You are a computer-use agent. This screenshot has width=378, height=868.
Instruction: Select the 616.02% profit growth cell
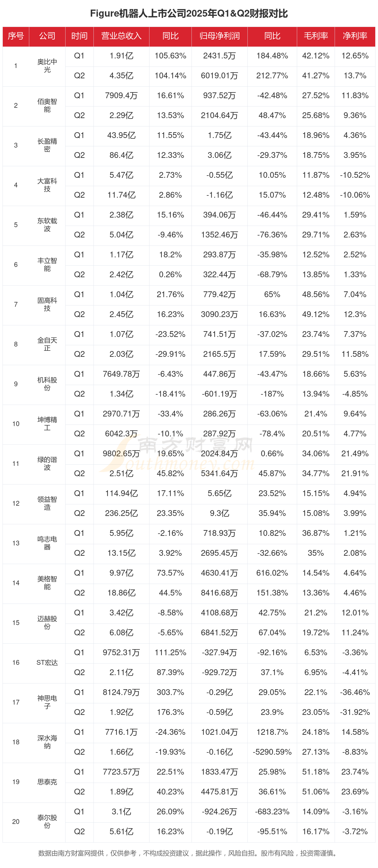point(272,573)
